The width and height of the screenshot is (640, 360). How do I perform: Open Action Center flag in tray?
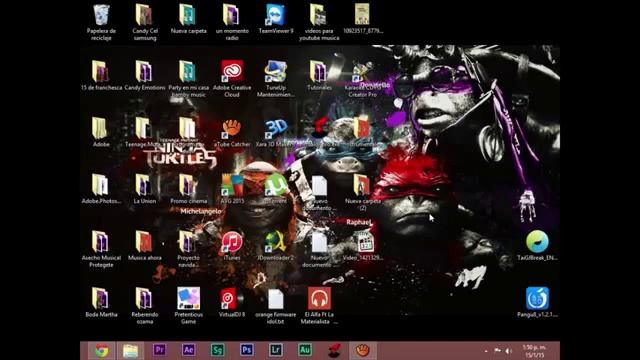coord(497,351)
